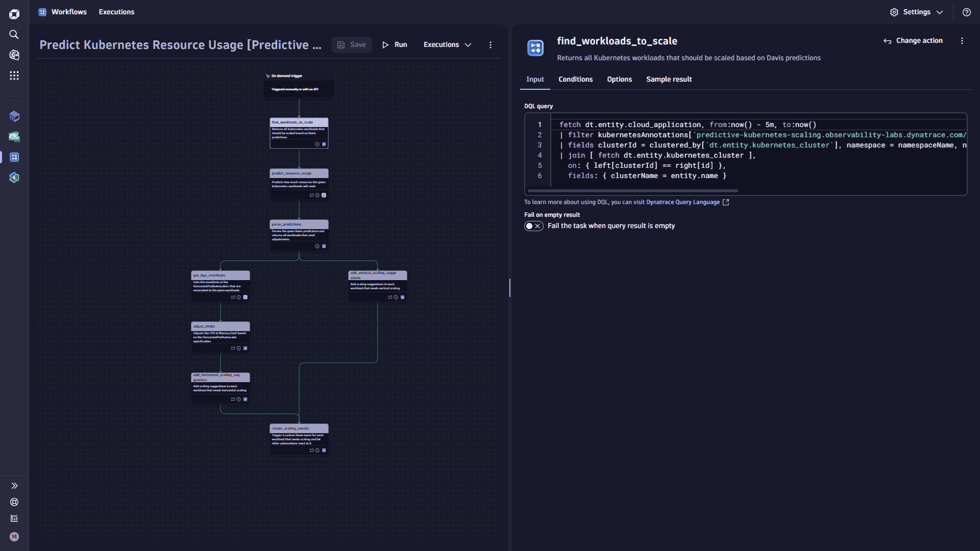980x551 pixels.
Task: Switch to the Conditions tab
Action: (575, 80)
